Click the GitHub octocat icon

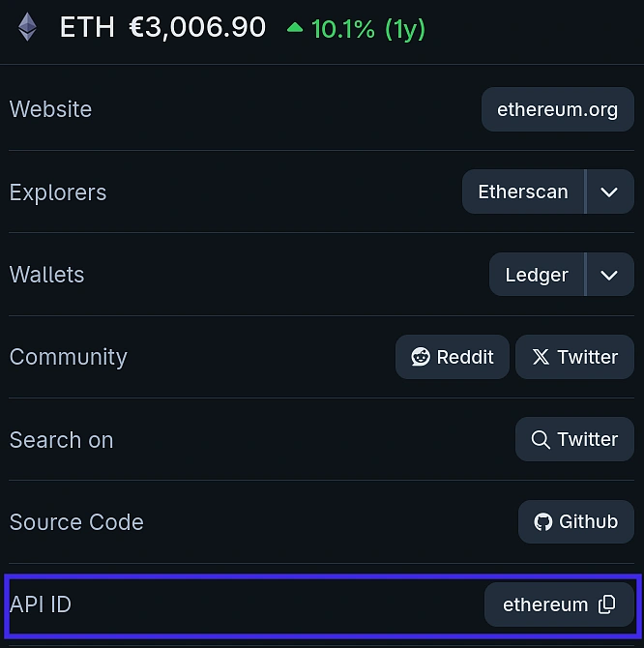pos(543,522)
